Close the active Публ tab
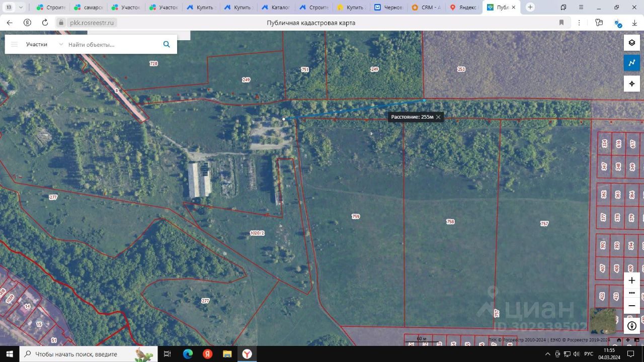The image size is (644, 362). pos(513,8)
